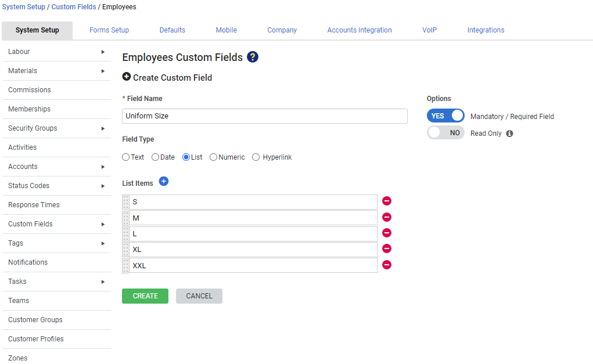The image size is (593, 364).
Task: Expand the Accounts sidebar arrow
Action: [x=103, y=167]
